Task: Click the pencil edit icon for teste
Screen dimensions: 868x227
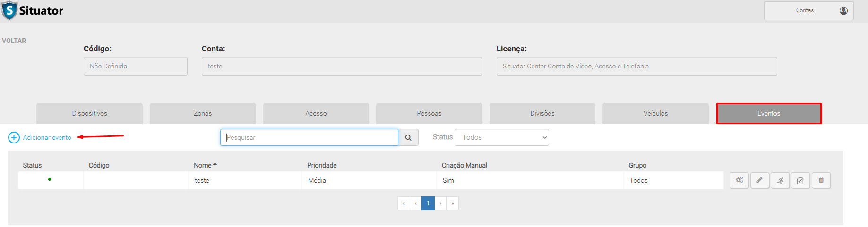Action: [x=759, y=180]
